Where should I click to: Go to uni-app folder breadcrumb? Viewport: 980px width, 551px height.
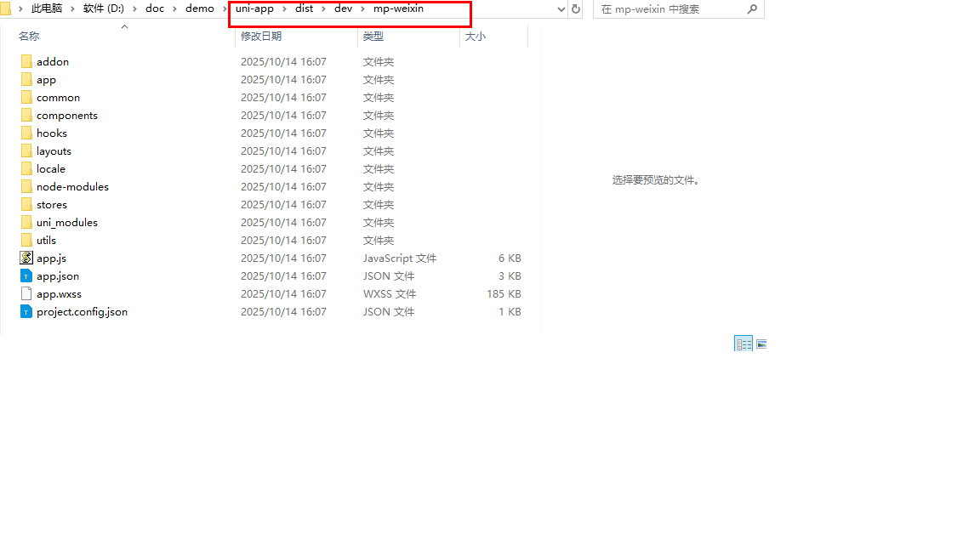(254, 9)
